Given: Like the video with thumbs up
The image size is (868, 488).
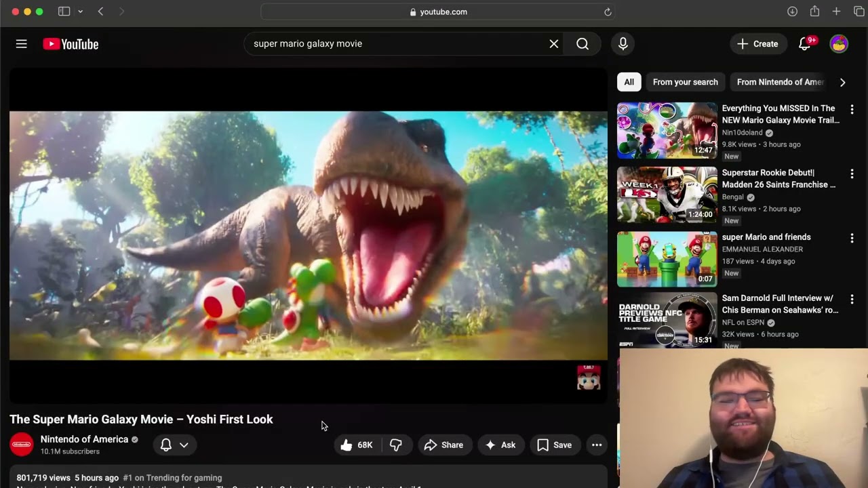Looking at the screenshot, I should point(357,445).
